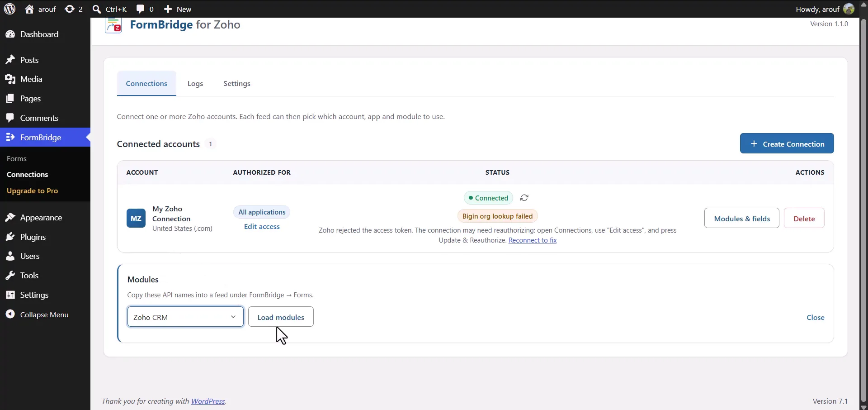Click the Modules & fields button
The image size is (868, 410).
[x=742, y=218]
